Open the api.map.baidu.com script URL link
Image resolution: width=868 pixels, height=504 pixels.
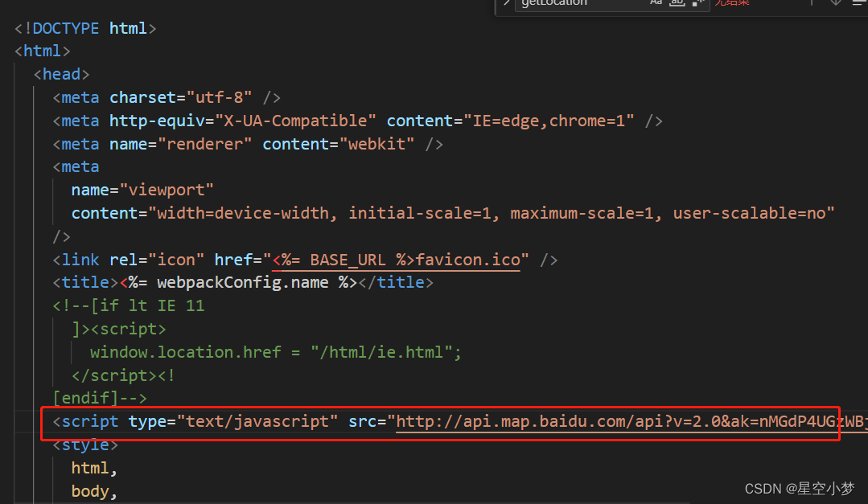click(631, 421)
